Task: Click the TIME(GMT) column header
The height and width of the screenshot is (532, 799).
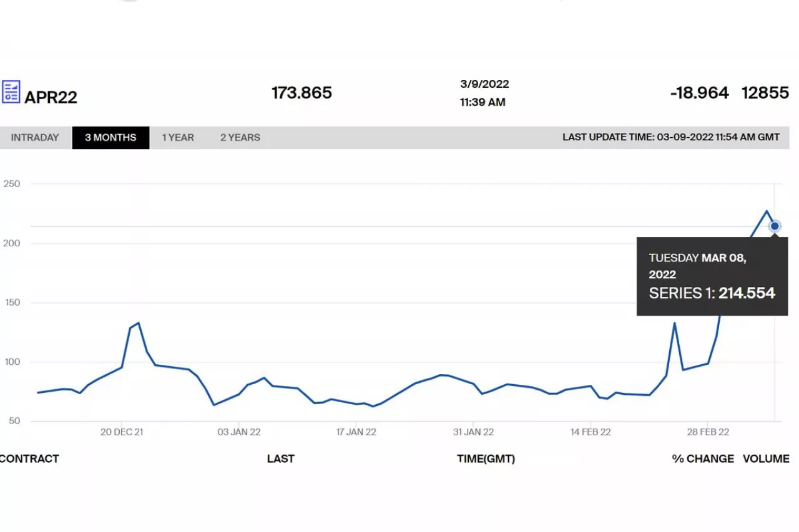Action: 486,458
